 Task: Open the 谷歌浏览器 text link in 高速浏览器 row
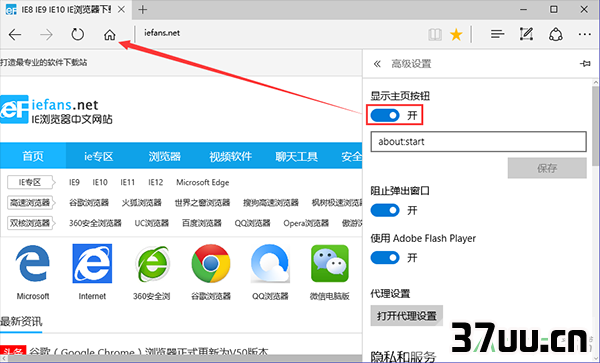tap(89, 202)
